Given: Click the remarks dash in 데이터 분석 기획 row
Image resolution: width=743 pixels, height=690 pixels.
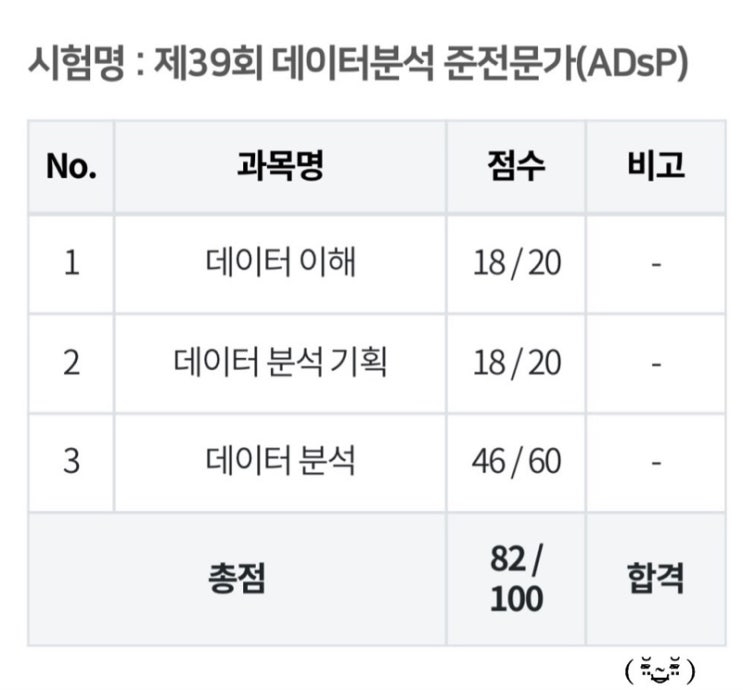Looking at the screenshot, I should pyautogui.click(x=656, y=363).
